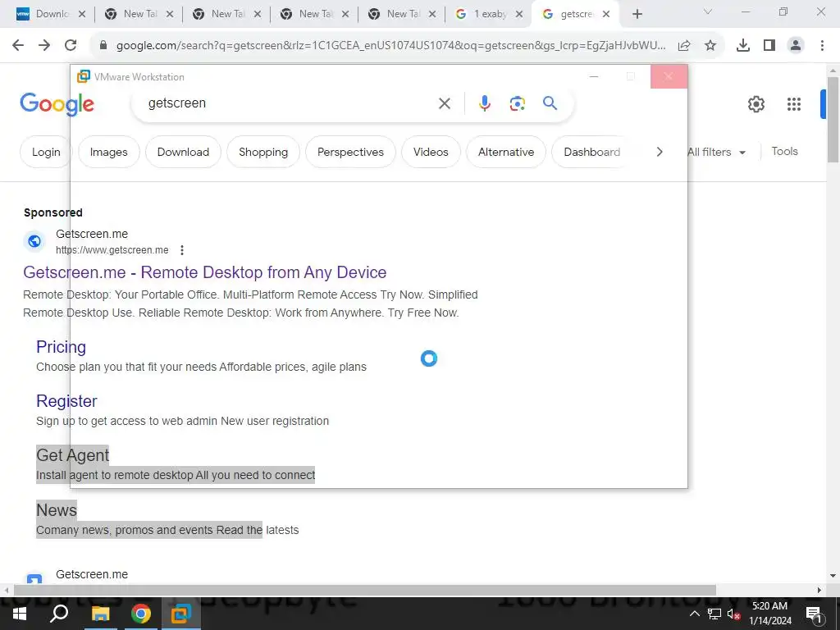Select the Videos filter chip
This screenshot has width=840, height=630.
[x=431, y=152]
